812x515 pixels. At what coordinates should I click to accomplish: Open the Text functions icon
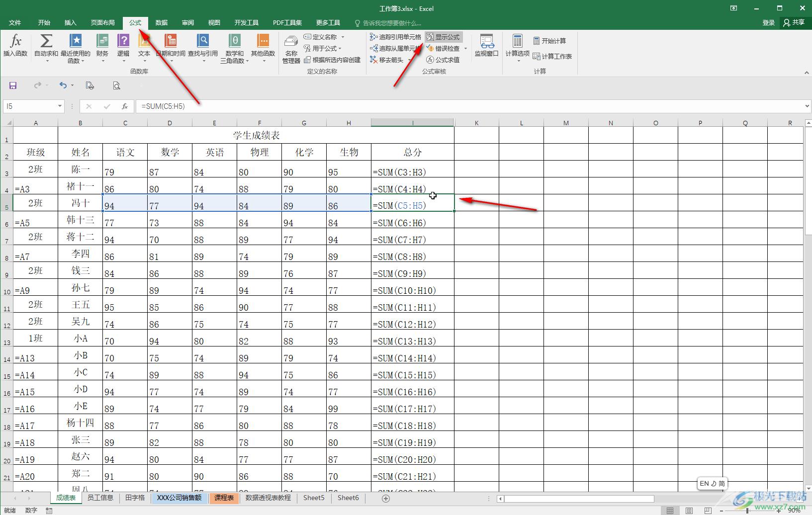point(144,41)
